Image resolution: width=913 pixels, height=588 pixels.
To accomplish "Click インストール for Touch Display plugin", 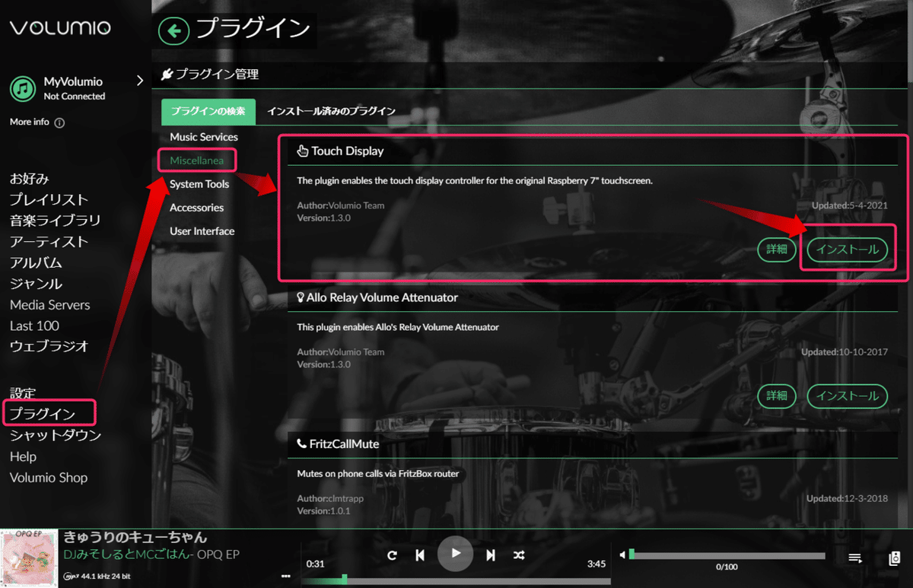I will (x=848, y=250).
